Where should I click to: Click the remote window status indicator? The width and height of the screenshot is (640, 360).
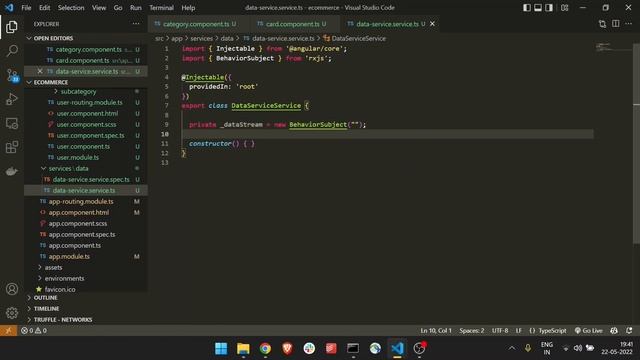click(8, 331)
